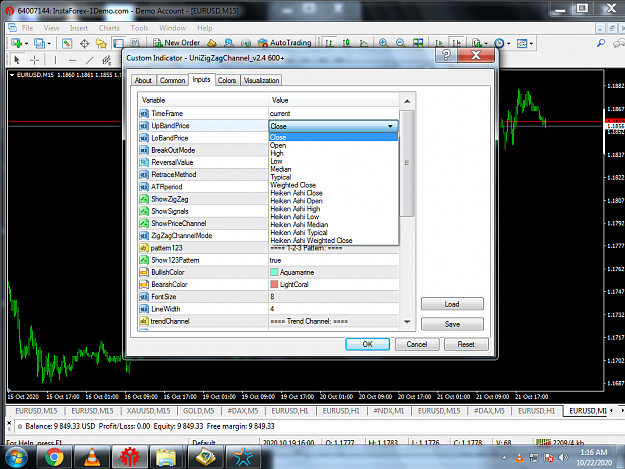Image resolution: width=625 pixels, height=469 pixels.
Task: Toggle the Market Watch window icon
Action: (67, 43)
